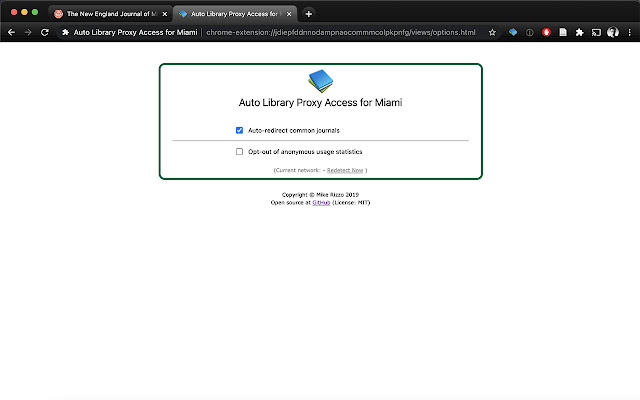Bookmark this page with the star icon
This screenshot has width=640, height=400.
(492, 32)
